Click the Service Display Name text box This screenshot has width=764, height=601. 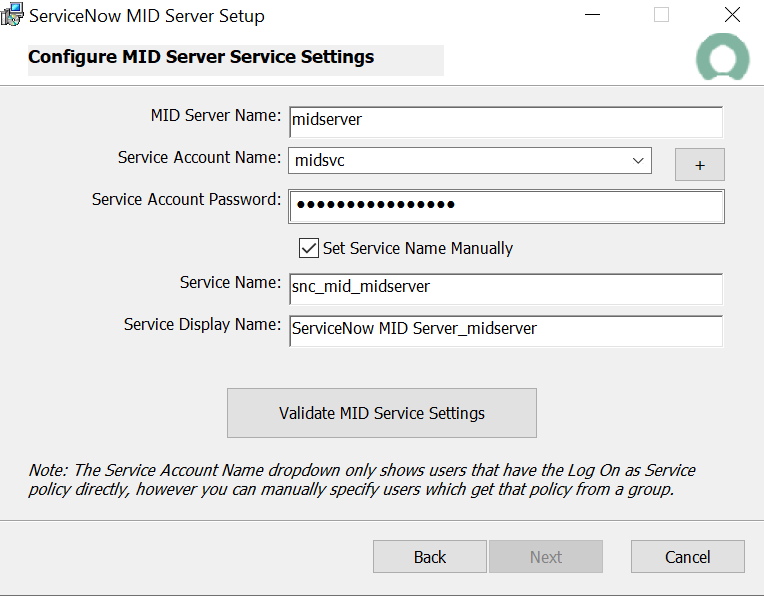[505, 329]
